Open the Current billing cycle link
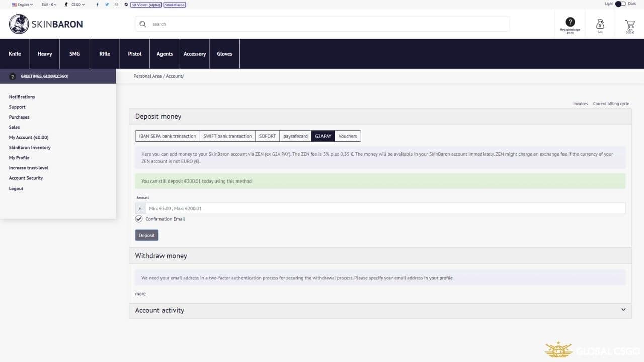 point(611,104)
